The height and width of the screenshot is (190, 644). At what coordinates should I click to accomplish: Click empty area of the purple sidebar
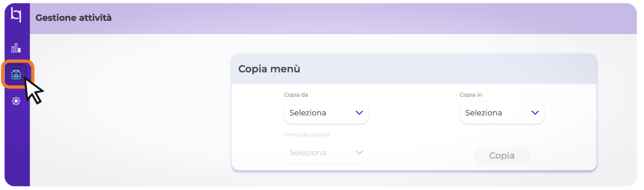click(16, 149)
